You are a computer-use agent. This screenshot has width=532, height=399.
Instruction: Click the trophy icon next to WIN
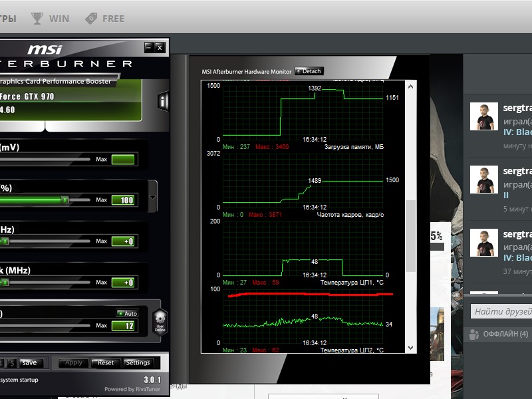click(x=37, y=19)
